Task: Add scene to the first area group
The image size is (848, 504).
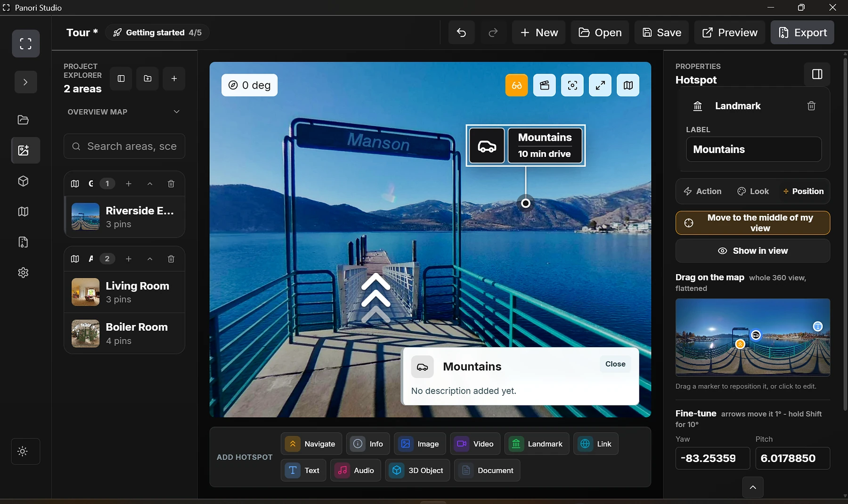Action: [129, 184]
